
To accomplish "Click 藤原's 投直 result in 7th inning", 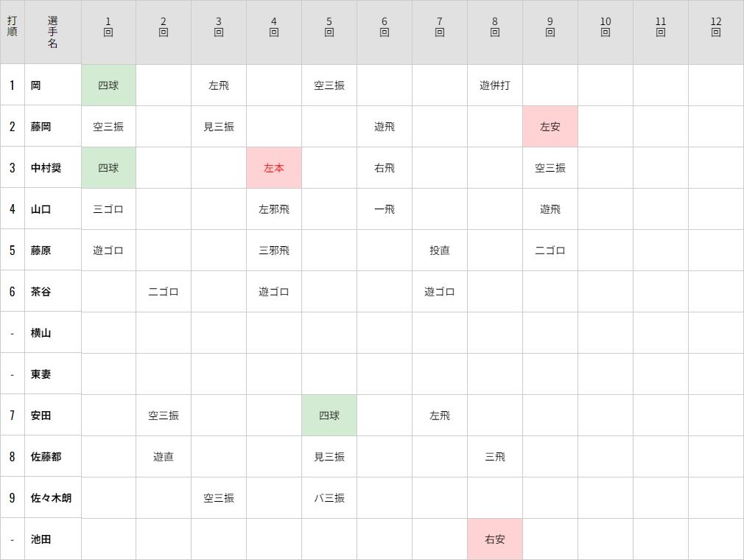I will point(439,250).
